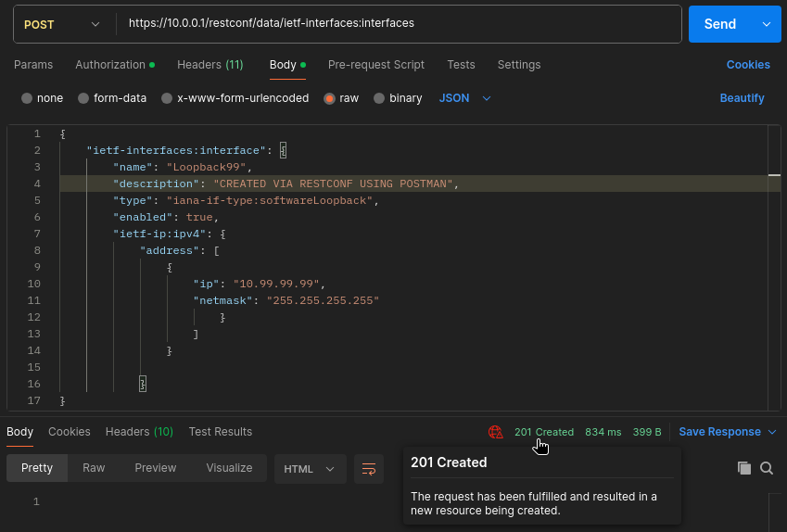This screenshot has height=532, width=787.
Task: Click the request URL input field
Action: [x=399, y=23]
